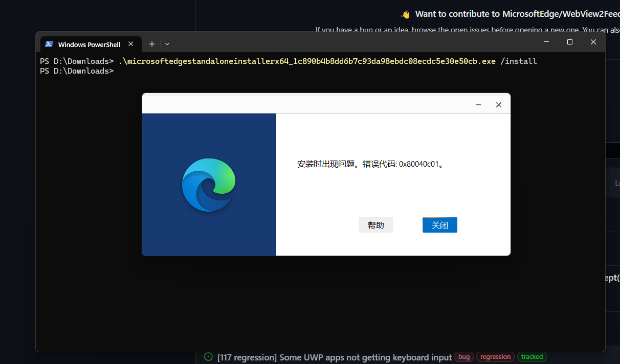The width and height of the screenshot is (620, 364).
Task: Close the Windows PowerShell tab
Action: pos(131,44)
